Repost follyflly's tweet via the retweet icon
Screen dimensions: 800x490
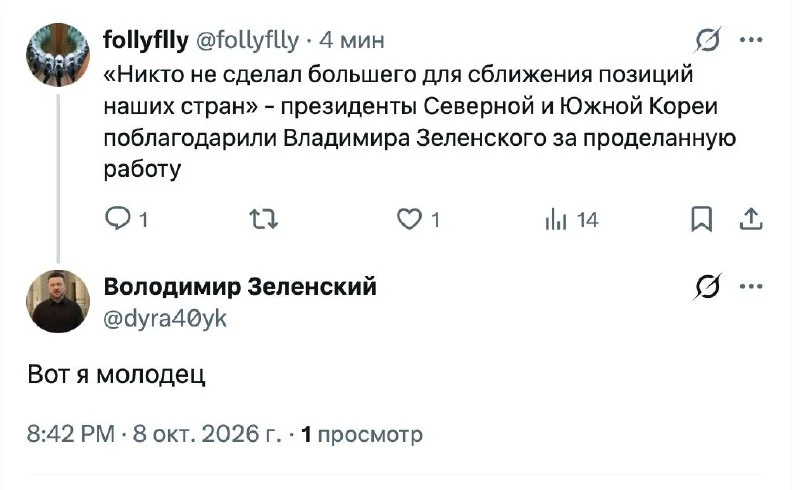(263, 219)
